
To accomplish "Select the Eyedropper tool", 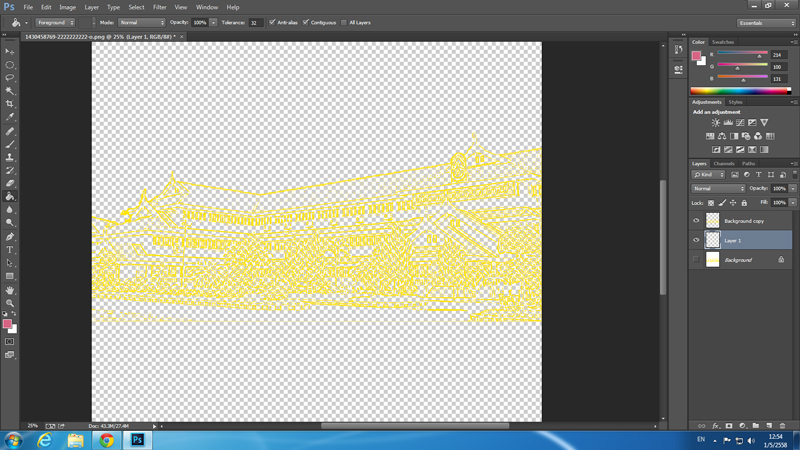I will pyautogui.click(x=10, y=117).
